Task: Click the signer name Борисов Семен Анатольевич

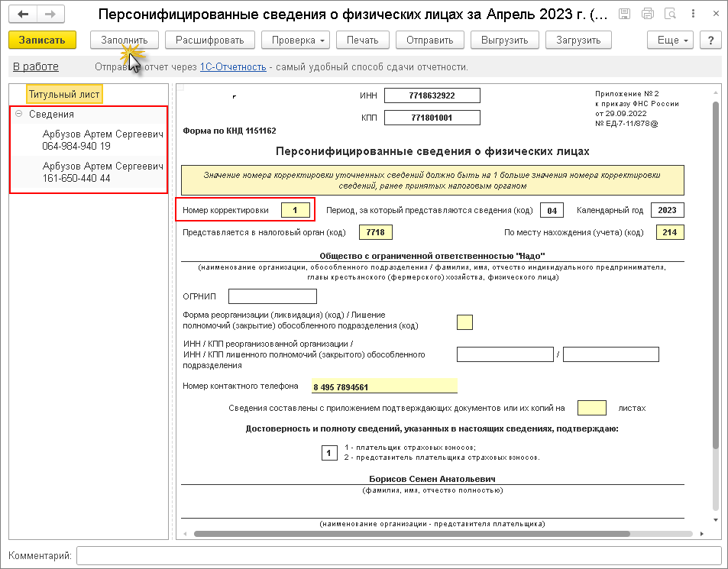Action: click(x=432, y=479)
